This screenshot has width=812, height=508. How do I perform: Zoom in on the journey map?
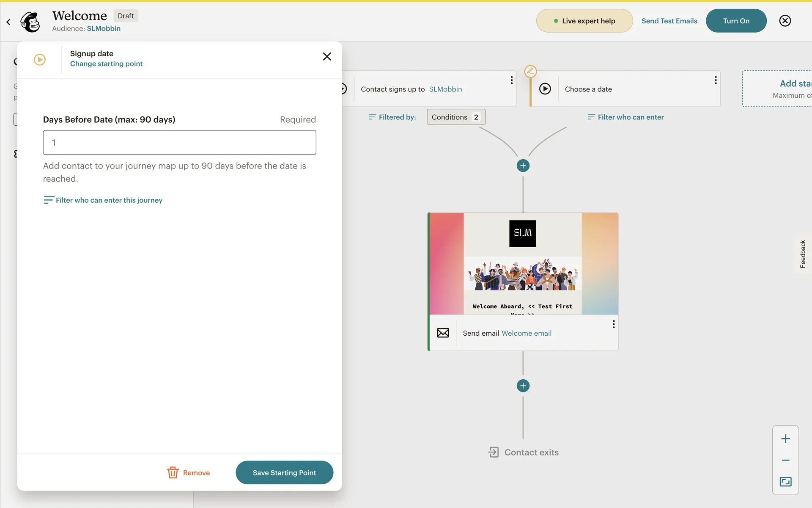tap(785, 439)
